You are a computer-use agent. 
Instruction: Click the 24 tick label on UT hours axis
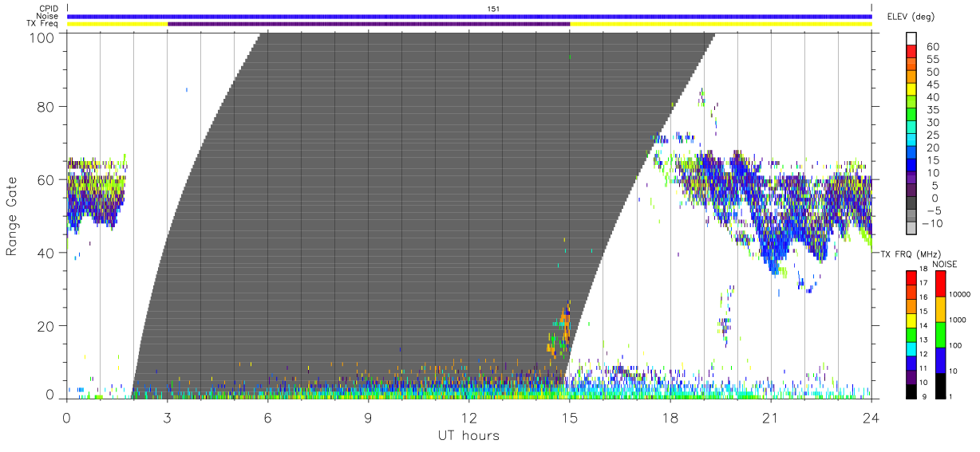[871, 417]
